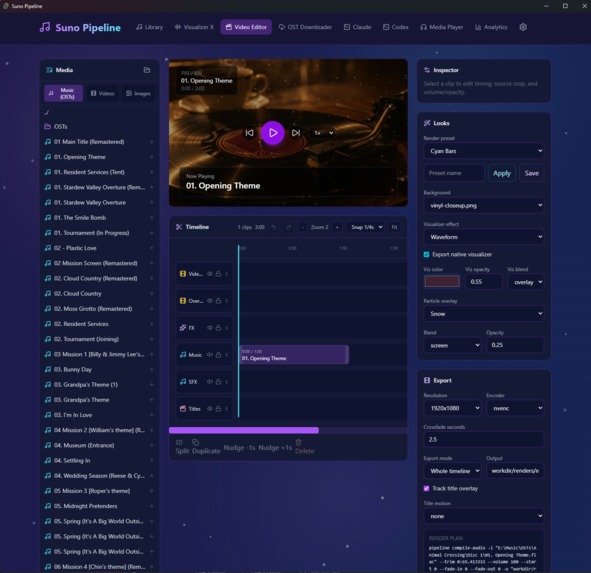Skip to next track in preview

pos(296,133)
